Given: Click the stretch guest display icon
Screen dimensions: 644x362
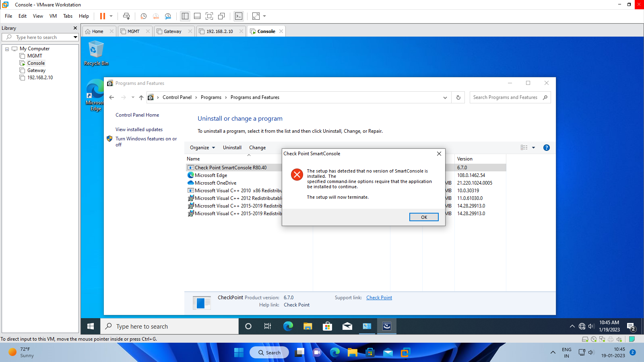Looking at the screenshot, I should click(256, 16).
